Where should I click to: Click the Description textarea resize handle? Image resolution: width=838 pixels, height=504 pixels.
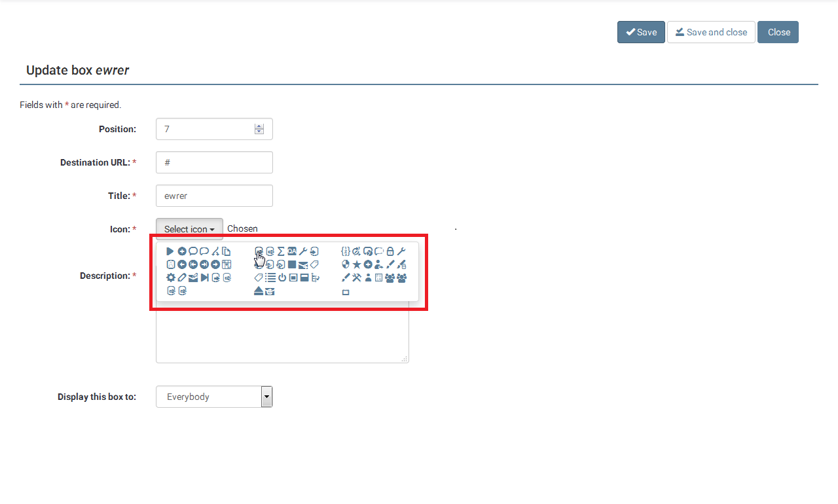405,359
